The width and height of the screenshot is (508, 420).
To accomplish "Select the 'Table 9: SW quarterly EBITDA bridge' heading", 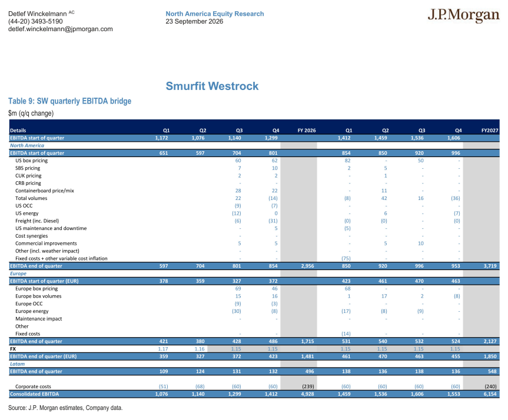I will (x=69, y=101).
